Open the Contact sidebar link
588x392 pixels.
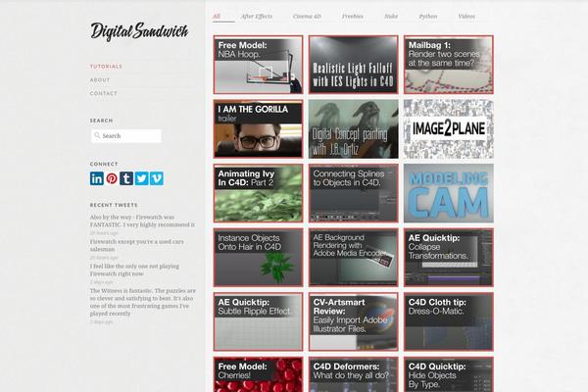(x=104, y=93)
